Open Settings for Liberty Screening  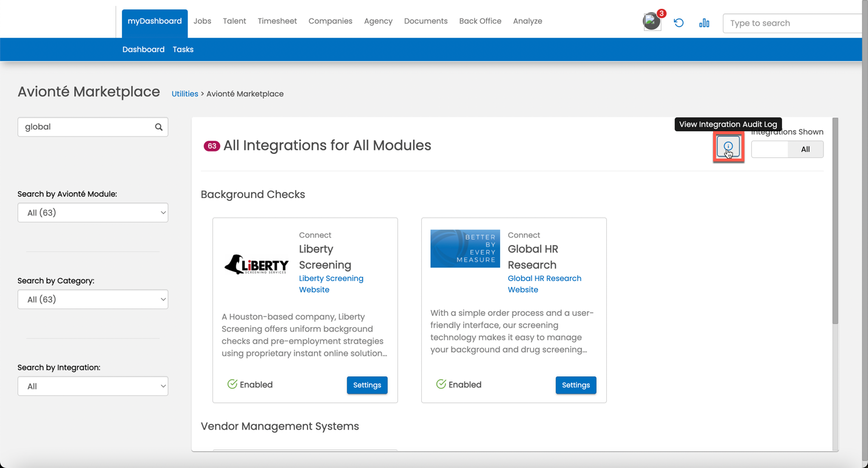click(367, 385)
